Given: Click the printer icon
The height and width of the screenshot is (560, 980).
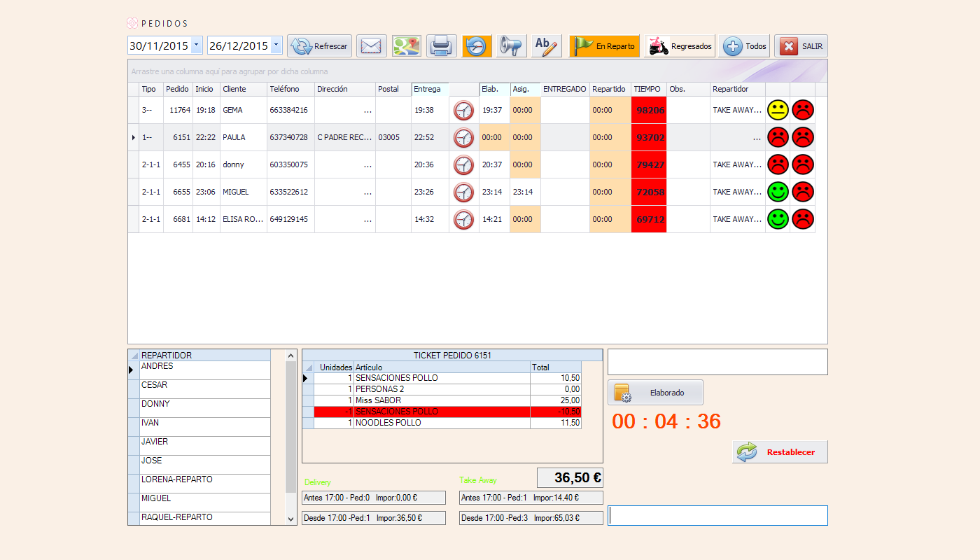Looking at the screenshot, I should point(441,46).
